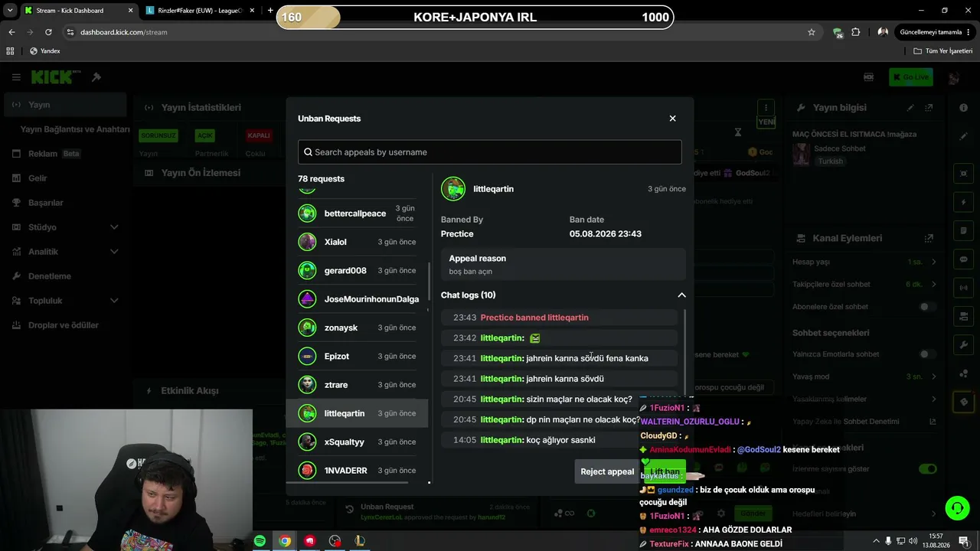
Task: Open Hedefleri belirleyin chevron
Action: [933, 514]
